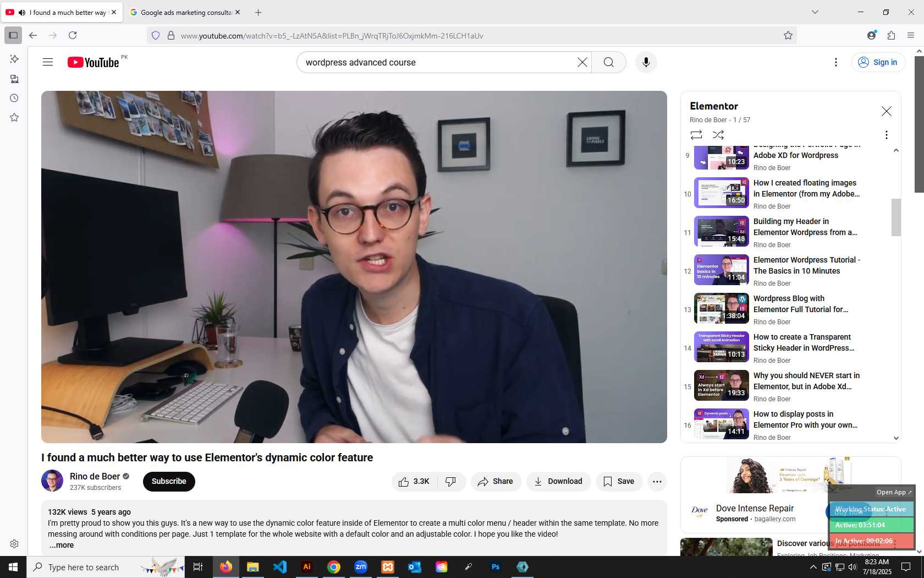Open the YouTube hamburger guide menu
924x578 pixels.
(x=48, y=62)
